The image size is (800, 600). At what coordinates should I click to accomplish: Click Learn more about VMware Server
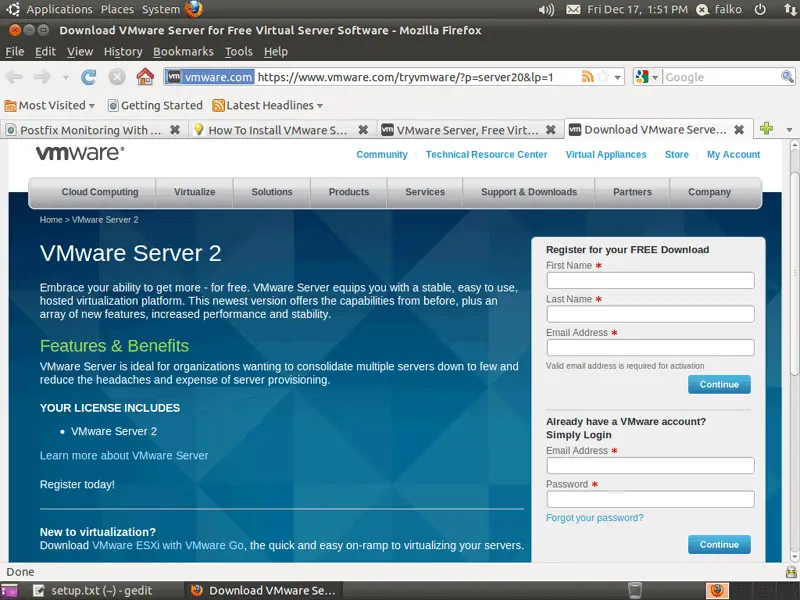click(124, 455)
